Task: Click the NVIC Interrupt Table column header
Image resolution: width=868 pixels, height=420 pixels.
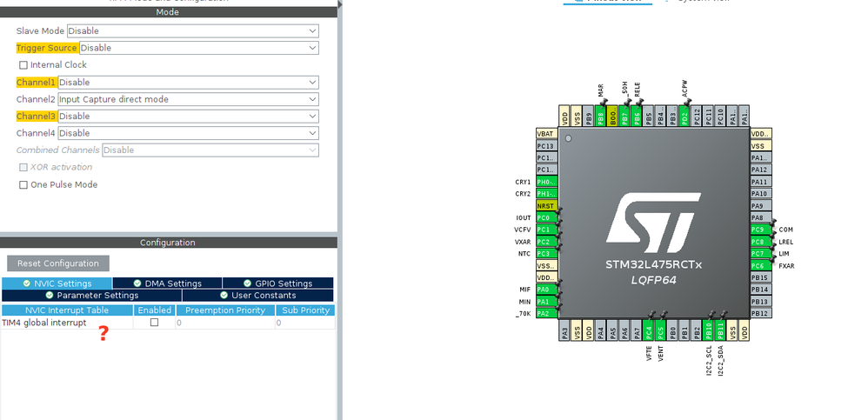Action: (x=67, y=310)
